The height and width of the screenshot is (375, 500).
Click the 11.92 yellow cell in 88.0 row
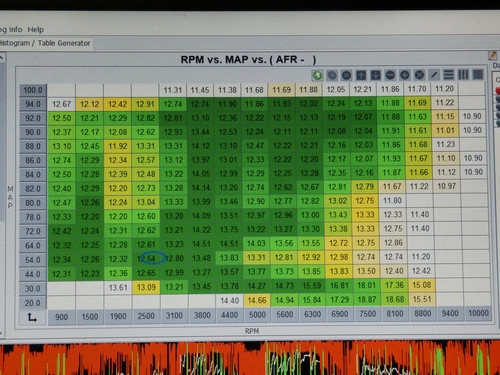pyautogui.click(x=118, y=146)
